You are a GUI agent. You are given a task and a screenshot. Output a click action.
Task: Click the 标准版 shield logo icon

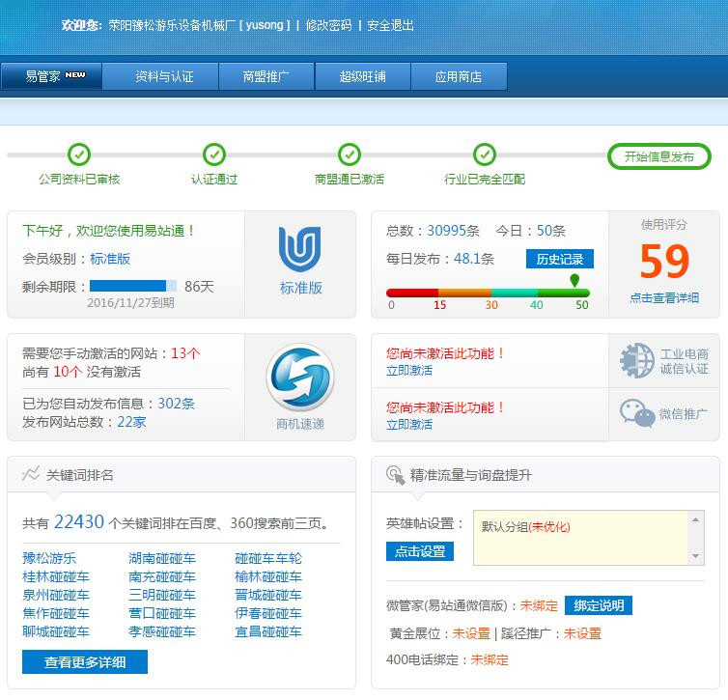(x=299, y=249)
